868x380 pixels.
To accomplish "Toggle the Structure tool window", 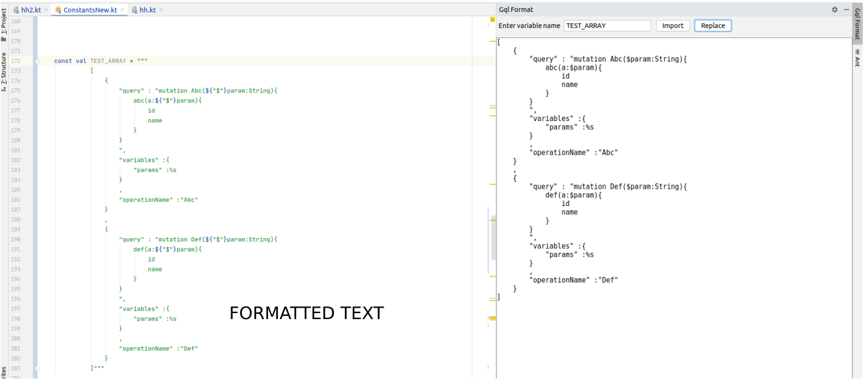I will point(4,72).
